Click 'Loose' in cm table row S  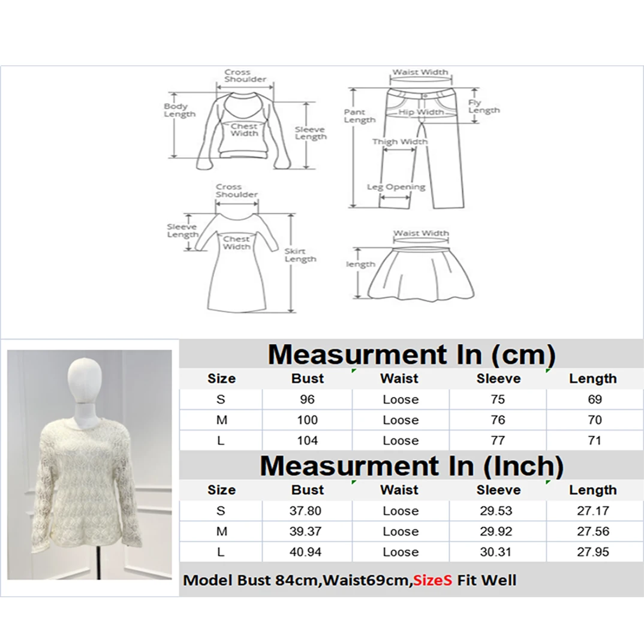coord(401,399)
